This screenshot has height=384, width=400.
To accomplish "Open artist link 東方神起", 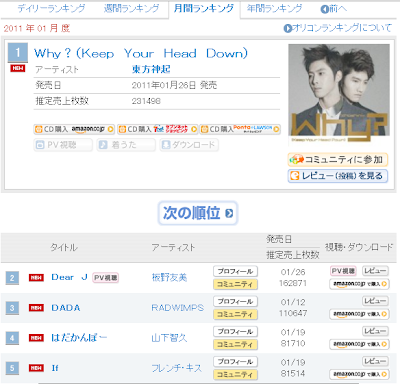I will coord(151,69).
